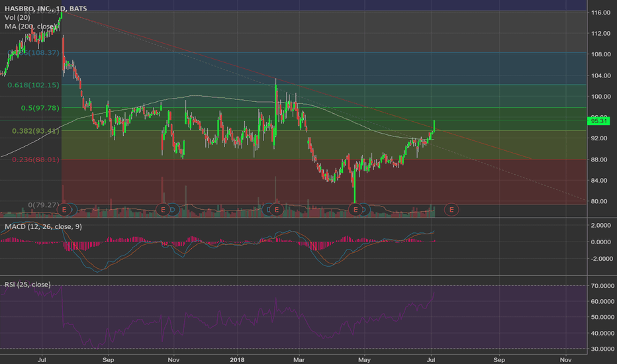Viewport: 617px width, 364px height.
Task: Open the earnings E marker below late-April low
Action: tap(356, 210)
